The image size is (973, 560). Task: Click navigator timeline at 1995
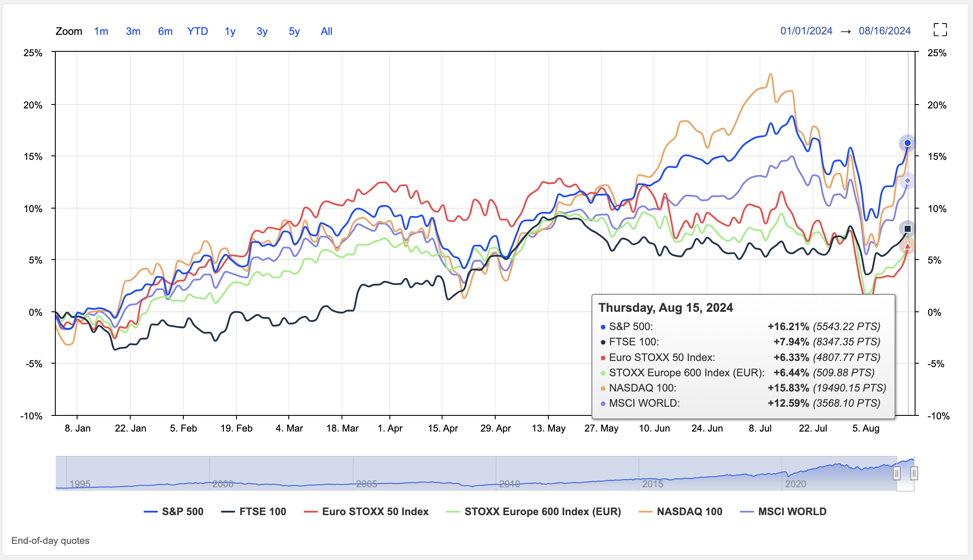[80, 484]
